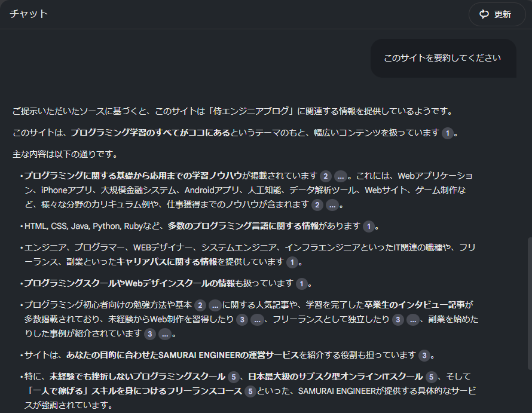Expand hidden citations after 仕事獲得までのノウハウ
The width and height of the screenshot is (532, 413).
(x=332, y=206)
